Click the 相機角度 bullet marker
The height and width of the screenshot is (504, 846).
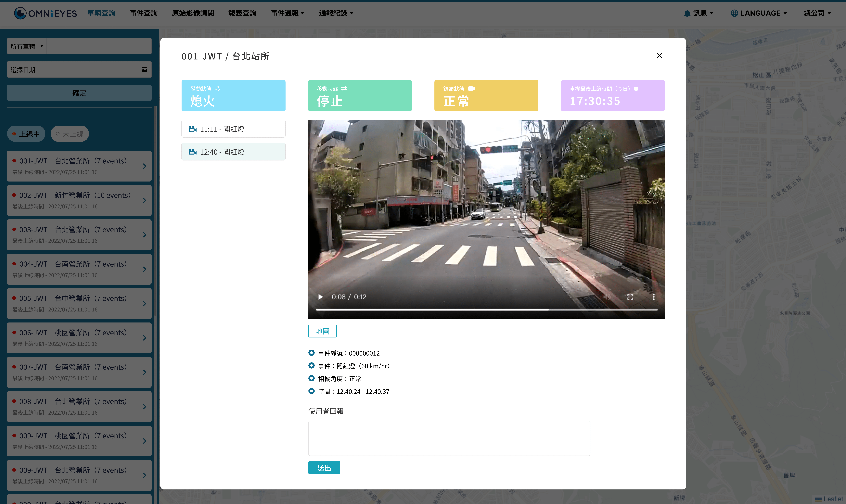(x=311, y=378)
